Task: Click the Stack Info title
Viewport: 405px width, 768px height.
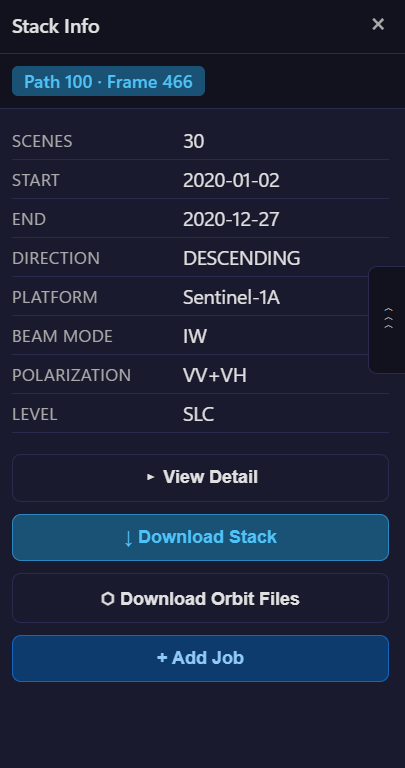Action: (x=55, y=26)
